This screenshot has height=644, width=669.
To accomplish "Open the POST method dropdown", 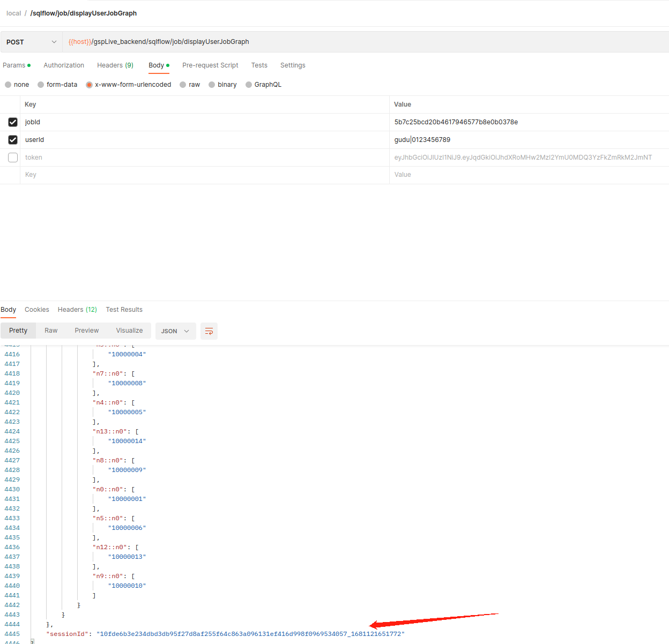I will [31, 42].
